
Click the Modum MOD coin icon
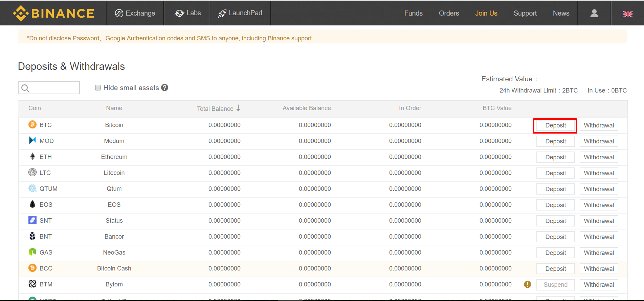(32, 140)
